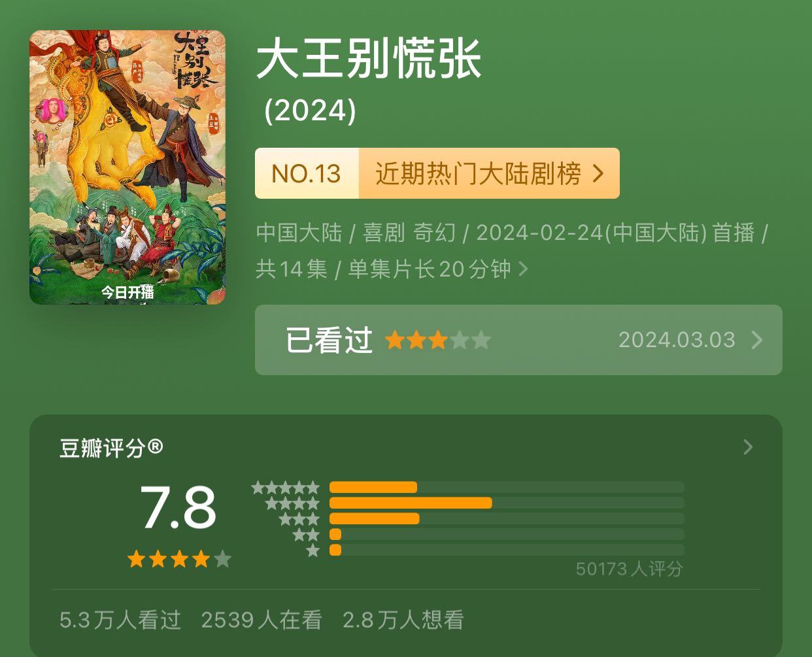This screenshot has width=812, height=657.
Task: Click the fifth gray star of my rating
Action: pyautogui.click(x=481, y=341)
